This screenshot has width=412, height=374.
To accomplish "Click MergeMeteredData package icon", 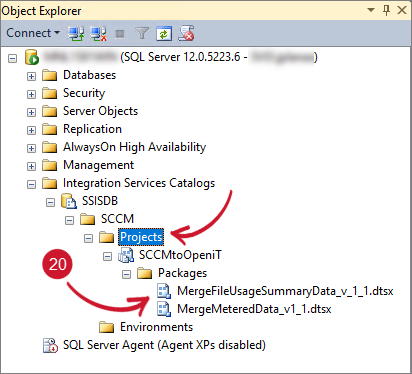I will 164,309.
